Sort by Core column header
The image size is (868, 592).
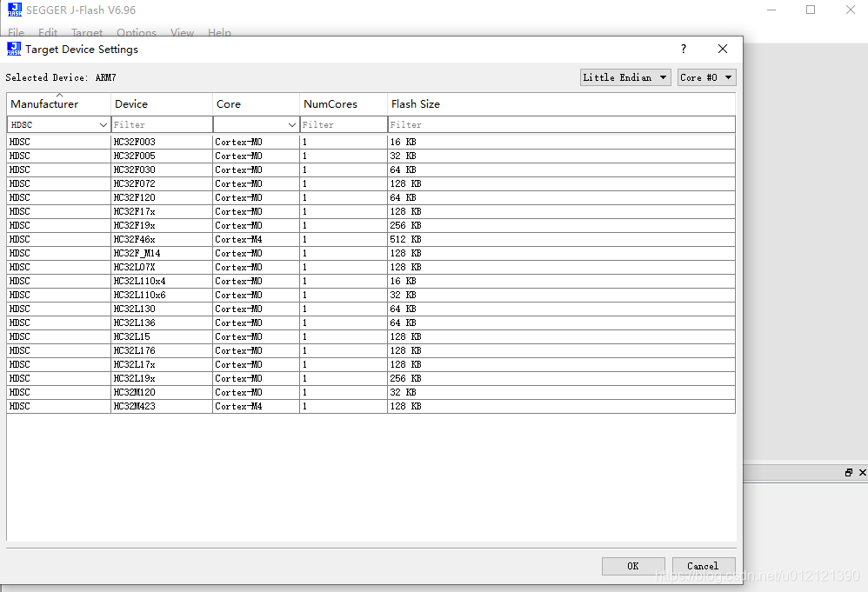tap(257, 104)
